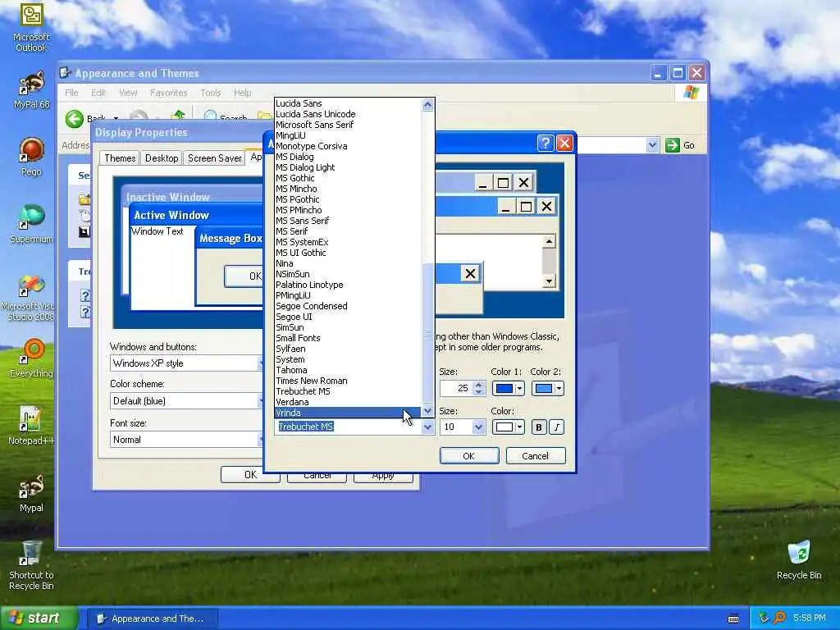Select Vrinda in the font list

click(348, 413)
